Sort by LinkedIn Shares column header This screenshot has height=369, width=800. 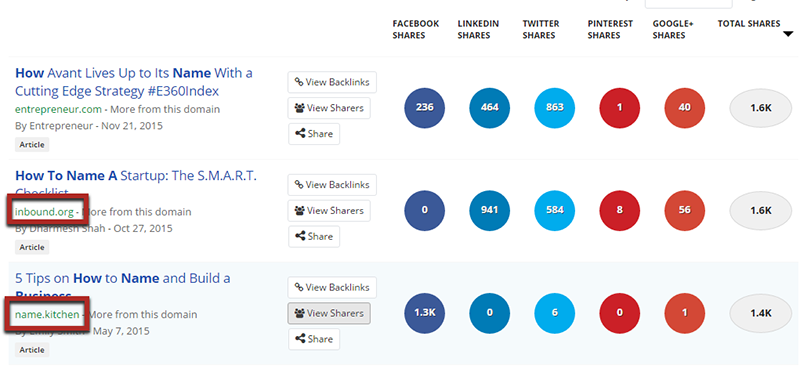click(x=478, y=30)
